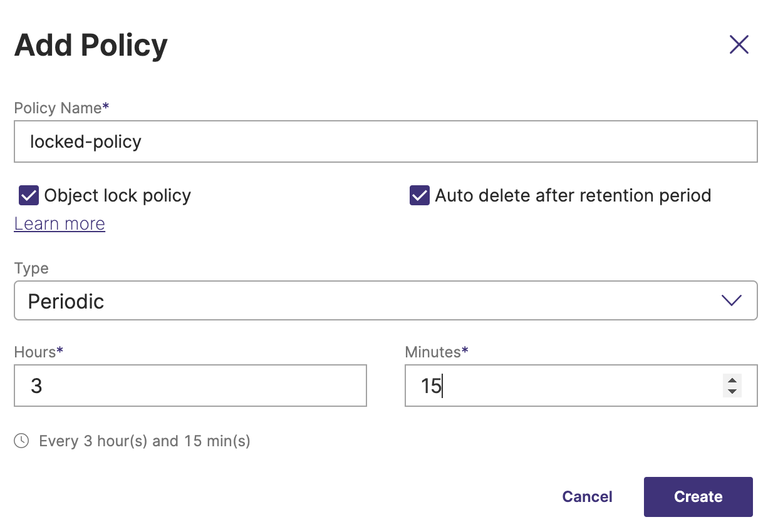This screenshot has height=532, width=773.
Task: Cancel adding the policy
Action: (x=587, y=497)
